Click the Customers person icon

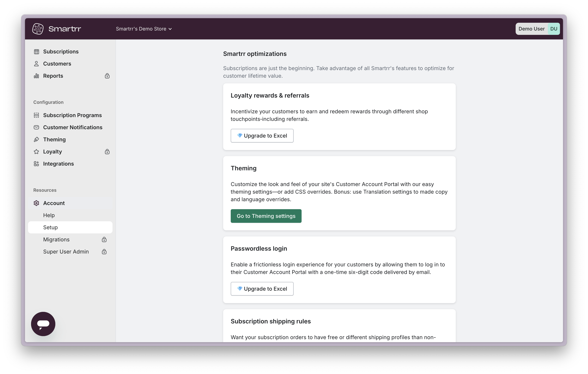(x=36, y=64)
